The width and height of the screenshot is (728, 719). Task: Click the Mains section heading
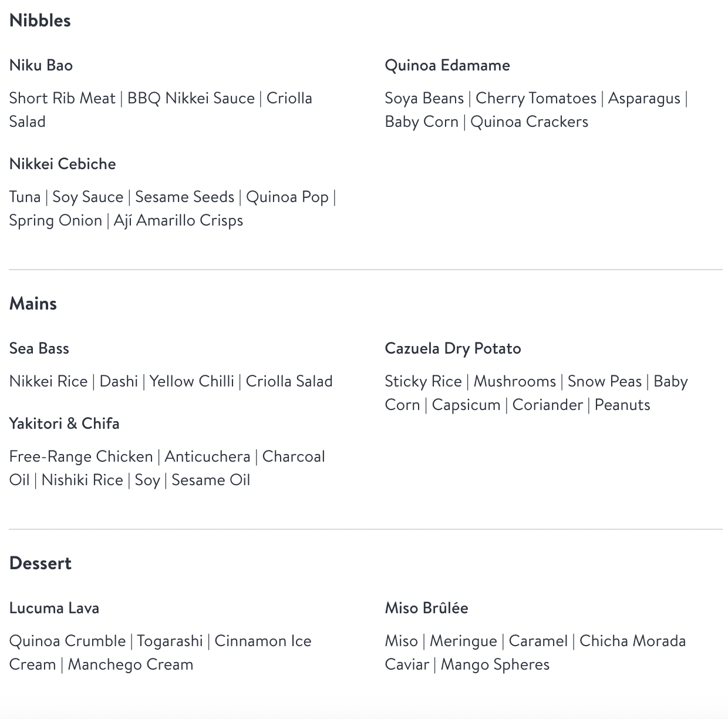(33, 304)
